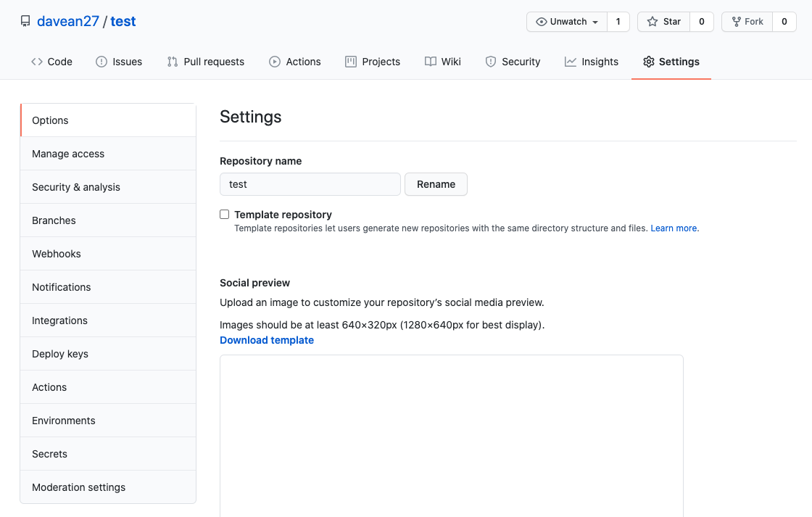Screen dimensions: 812x517
Task: Click the Fork button
Action: click(x=747, y=22)
